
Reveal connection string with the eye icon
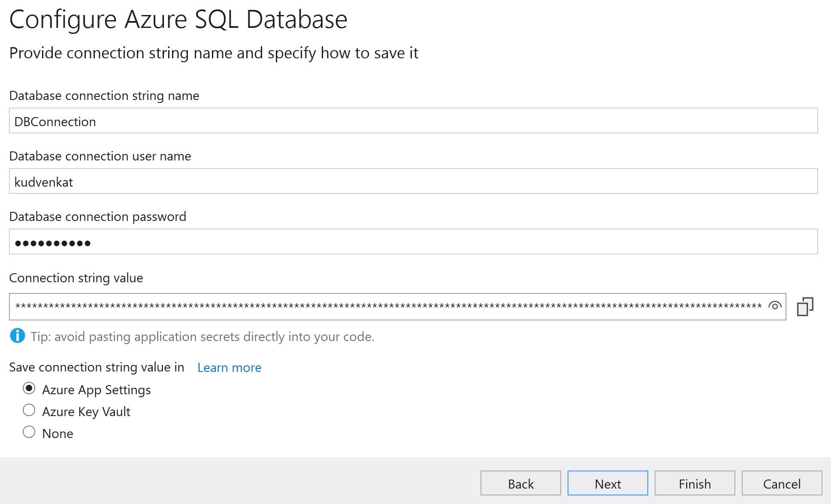pos(774,306)
